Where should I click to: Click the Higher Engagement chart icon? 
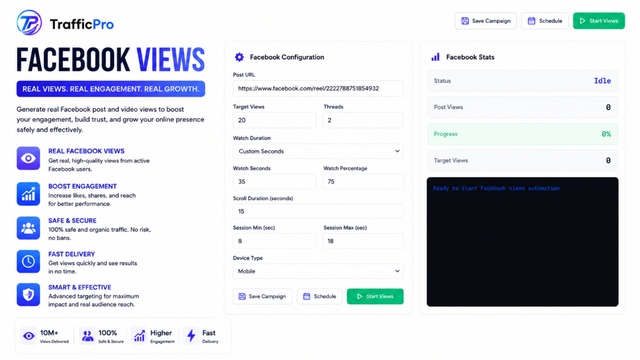tap(139, 336)
